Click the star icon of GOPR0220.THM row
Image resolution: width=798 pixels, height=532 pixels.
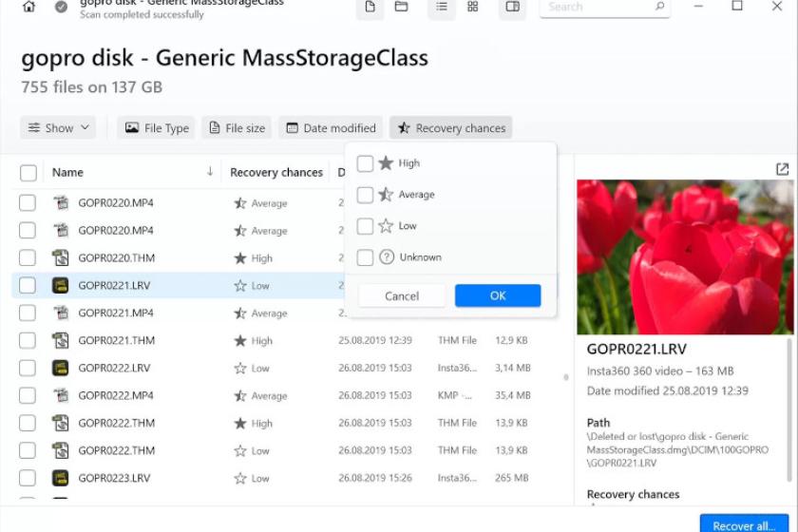click(240, 258)
